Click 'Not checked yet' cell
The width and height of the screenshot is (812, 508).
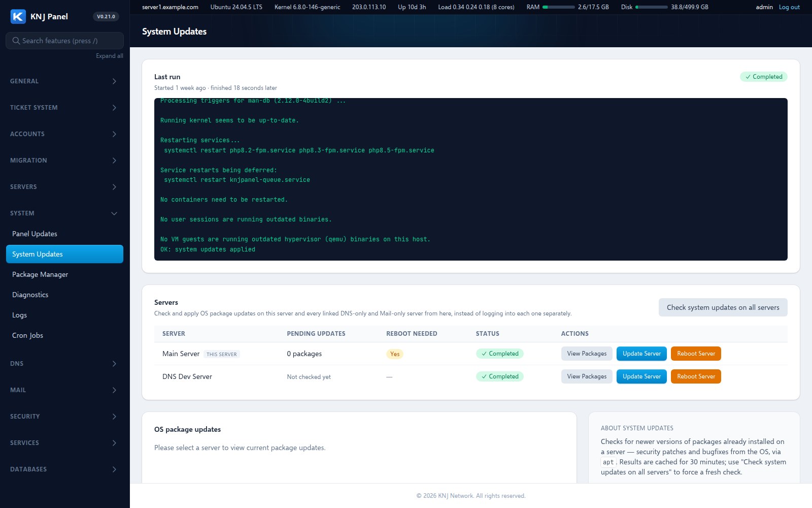click(x=309, y=377)
